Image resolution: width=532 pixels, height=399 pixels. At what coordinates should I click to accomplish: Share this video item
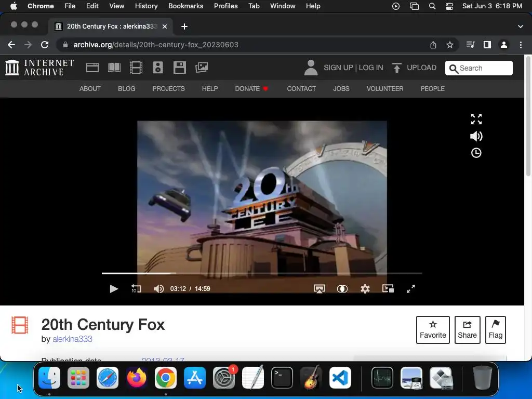point(467,330)
